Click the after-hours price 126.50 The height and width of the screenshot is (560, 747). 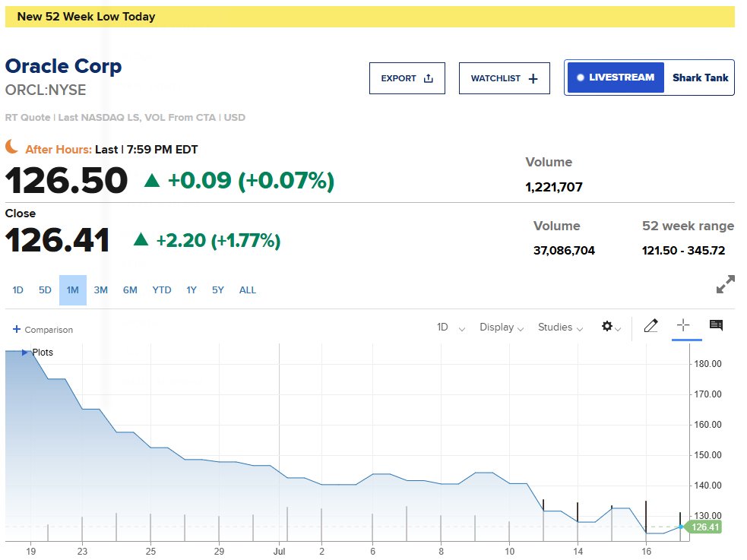[66, 181]
